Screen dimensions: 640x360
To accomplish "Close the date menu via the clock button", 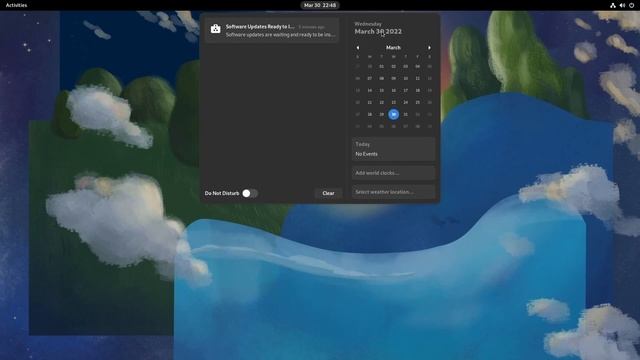I will (320, 5).
